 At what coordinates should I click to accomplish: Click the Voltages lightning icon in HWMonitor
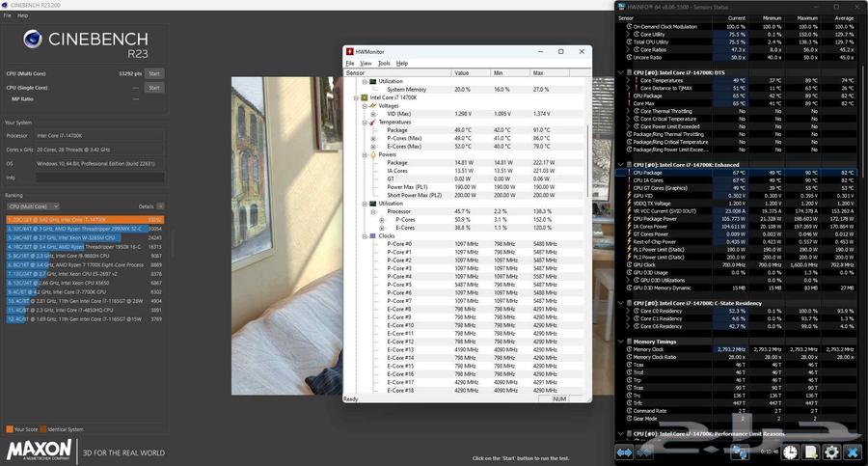(x=372, y=106)
